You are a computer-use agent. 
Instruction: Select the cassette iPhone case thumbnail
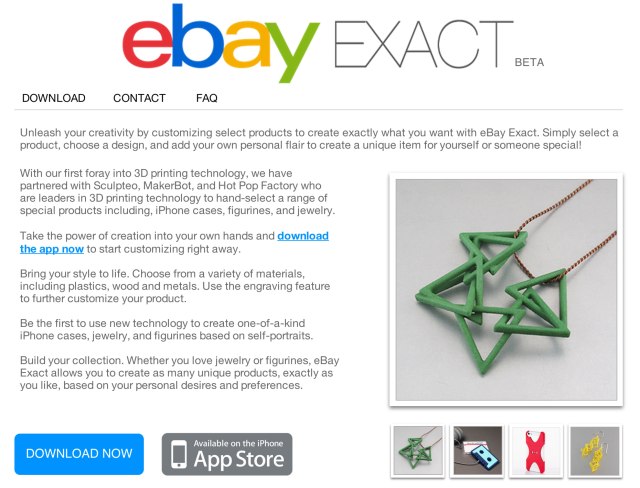478,451
